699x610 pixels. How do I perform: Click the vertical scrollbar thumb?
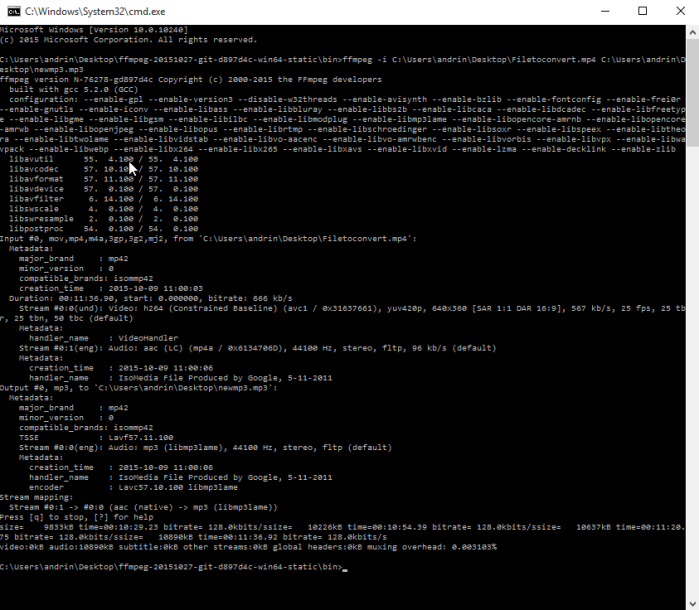pos(692,93)
